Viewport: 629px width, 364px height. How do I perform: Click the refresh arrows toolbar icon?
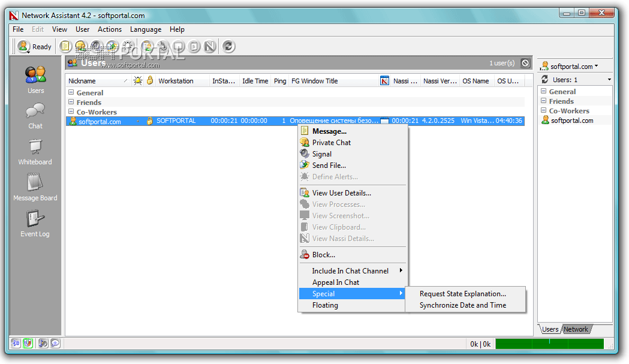[x=228, y=47]
